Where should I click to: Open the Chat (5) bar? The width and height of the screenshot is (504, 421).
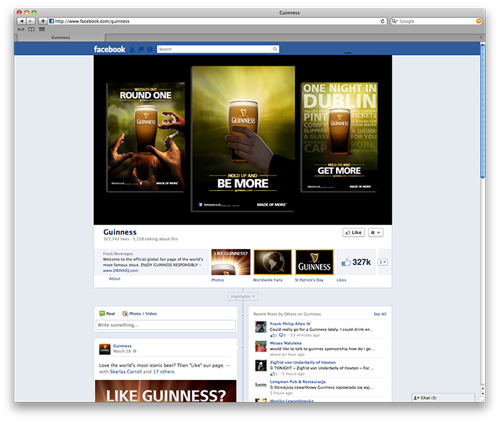click(443, 398)
